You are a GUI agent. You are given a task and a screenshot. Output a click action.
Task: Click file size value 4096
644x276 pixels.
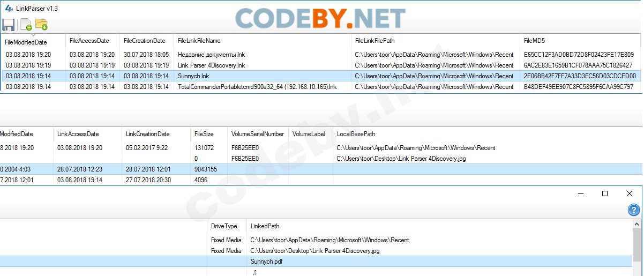click(x=201, y=180)
